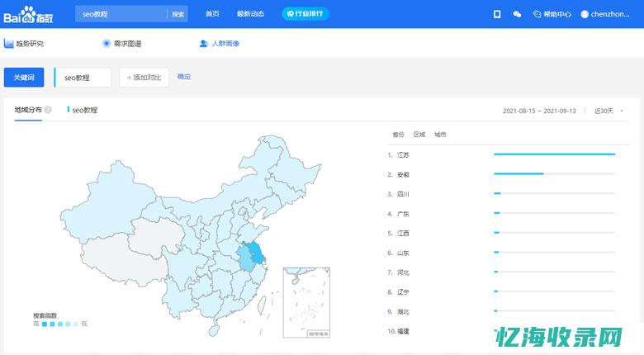Viewport: 644px width, 355px height.
Task: Click the 山东 ranking row label
Action: pos(403,253)
